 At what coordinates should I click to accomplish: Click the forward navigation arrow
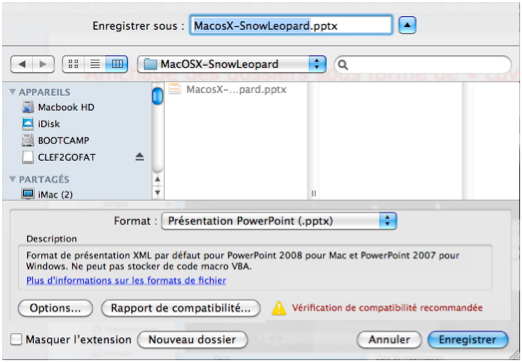(43, 64)
